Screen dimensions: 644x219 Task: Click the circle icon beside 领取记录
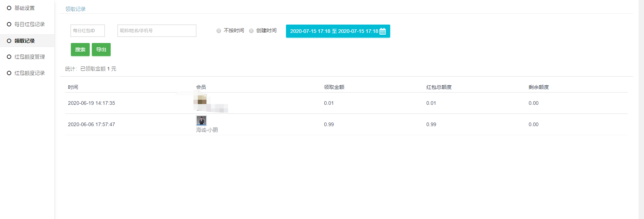9,41
